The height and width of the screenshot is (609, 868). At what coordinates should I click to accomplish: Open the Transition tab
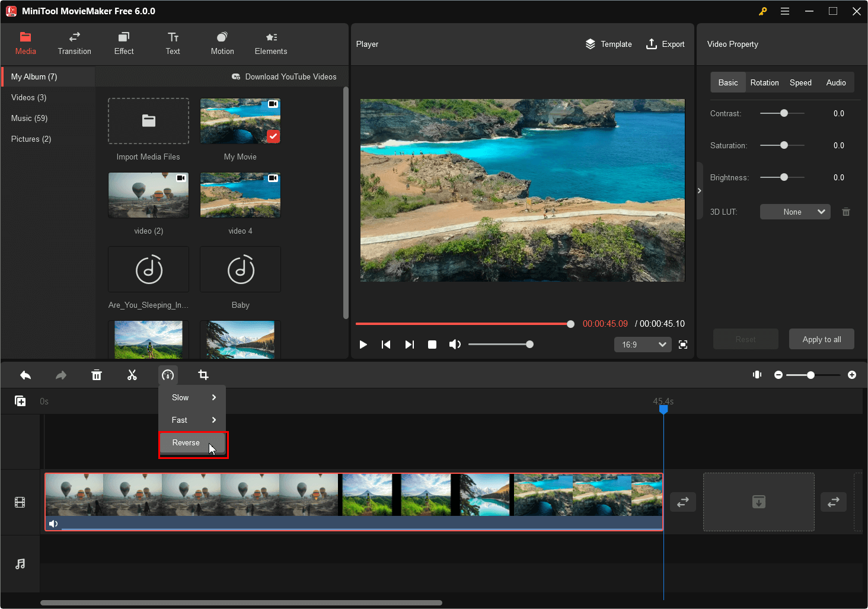coord(75,44)
